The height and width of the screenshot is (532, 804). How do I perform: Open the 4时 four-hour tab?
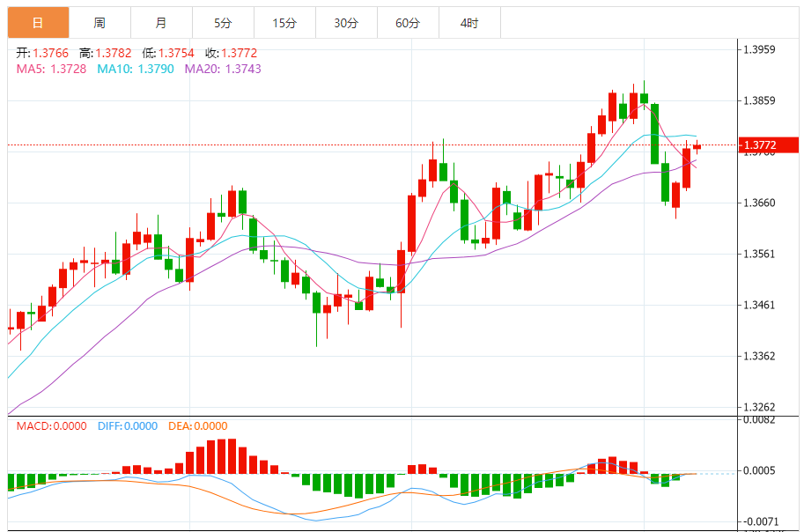(x=469, y=23)
